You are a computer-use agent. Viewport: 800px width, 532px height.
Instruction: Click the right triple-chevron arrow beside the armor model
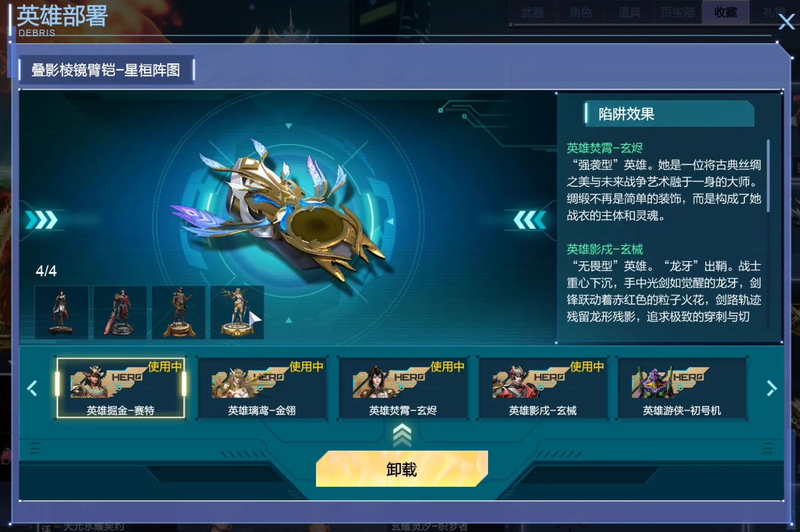[x=42, y=220]
